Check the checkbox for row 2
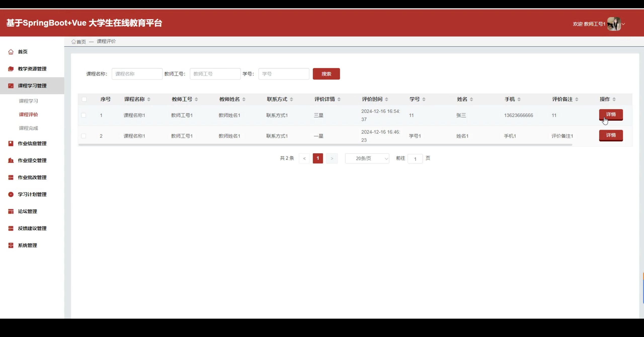The image size is (644, 337). 84,136
